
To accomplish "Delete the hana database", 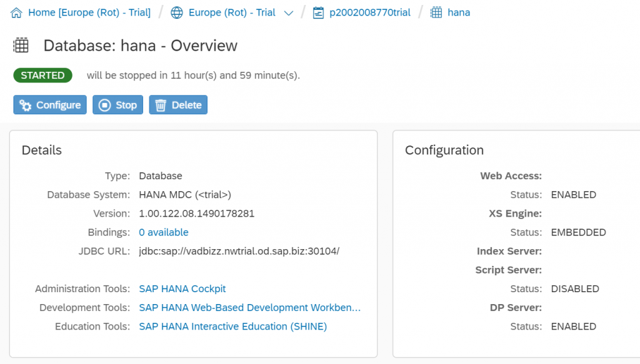I will (178, 105).
